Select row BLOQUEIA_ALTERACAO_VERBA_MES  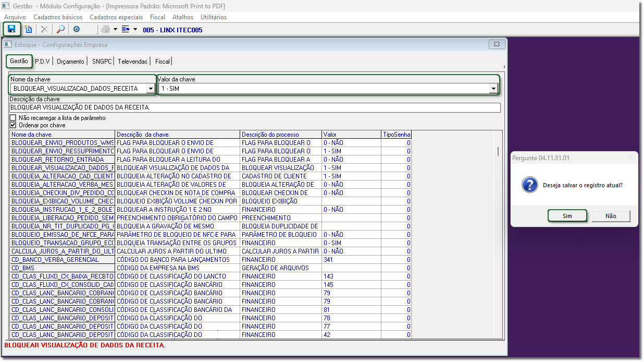(x=210, y=184)
